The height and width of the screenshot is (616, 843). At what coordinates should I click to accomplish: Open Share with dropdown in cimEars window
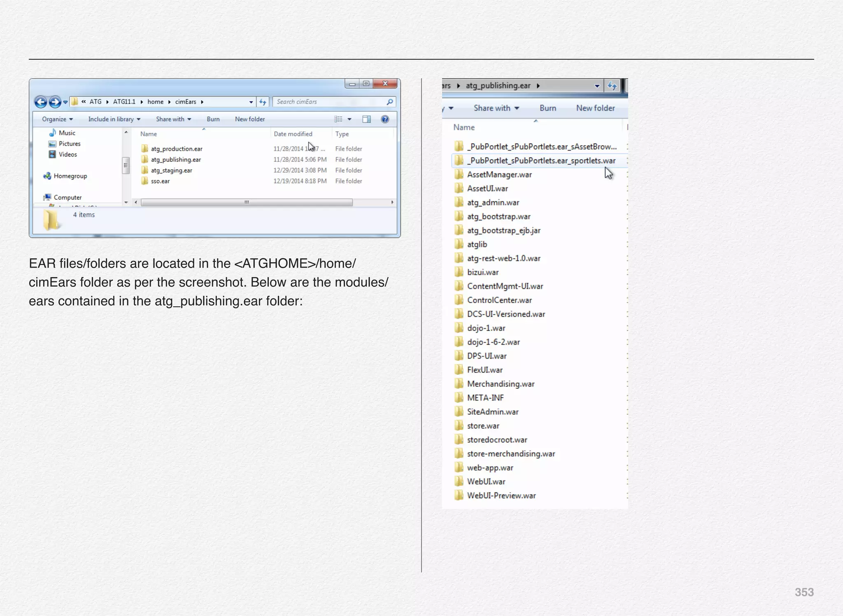click(x=173, y=119)
